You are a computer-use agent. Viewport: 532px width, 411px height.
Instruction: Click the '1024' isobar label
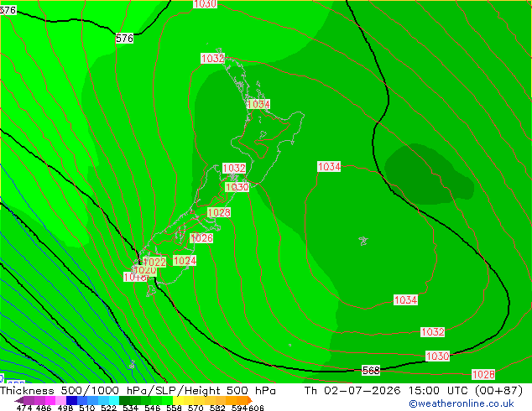click(185, 261)
